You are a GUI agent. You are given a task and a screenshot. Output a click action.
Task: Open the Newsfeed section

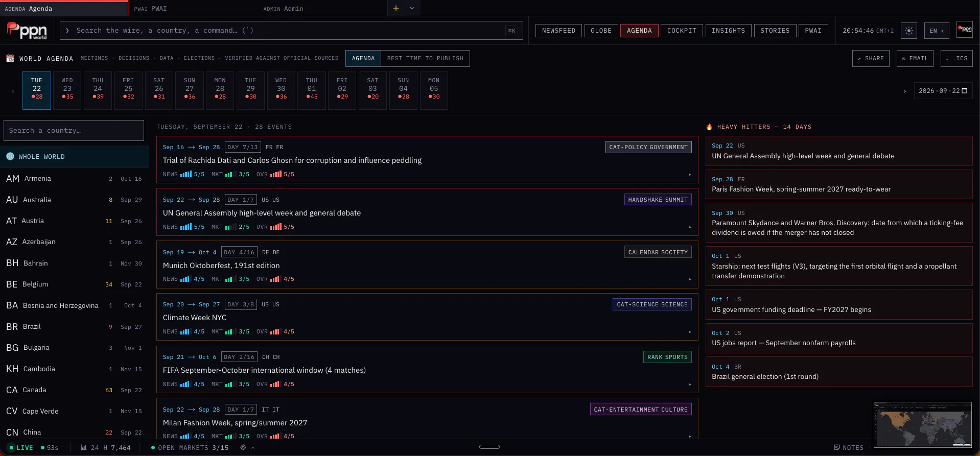click(558, 31)
